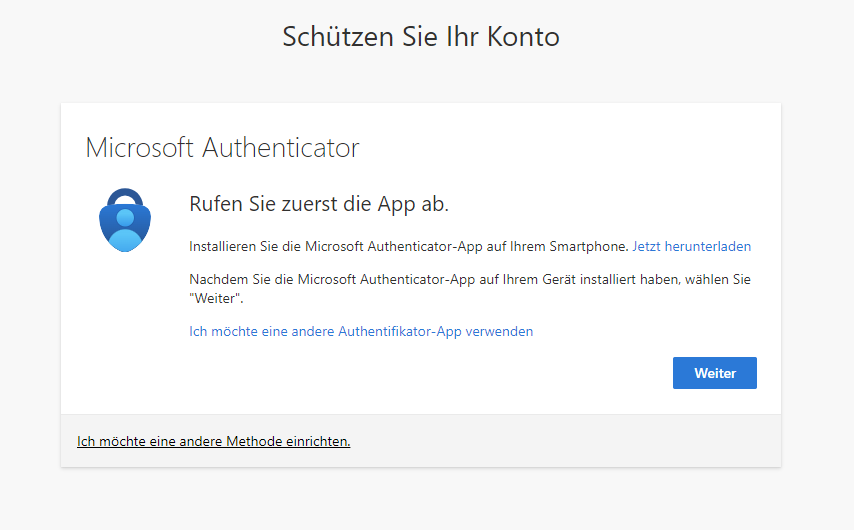Click the 'Microsoft Authenticator' title text
This screenshot has width=854, height=530.
pyautogui.click(x=222, y=148)
